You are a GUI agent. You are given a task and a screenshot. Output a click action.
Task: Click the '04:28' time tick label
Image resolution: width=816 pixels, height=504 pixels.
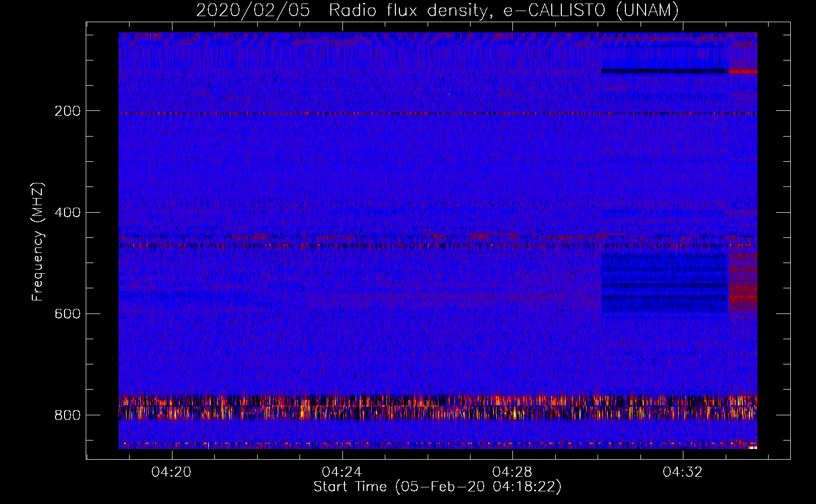tap(512, 472)
